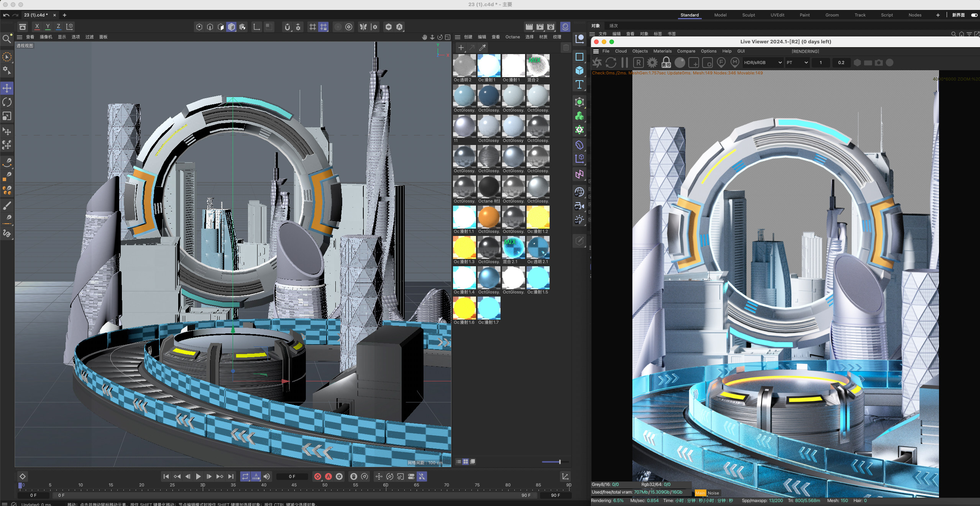Open Live Viewer render settings gear
The height and width of the screenshot is (506, 980).
click(652, 63)
